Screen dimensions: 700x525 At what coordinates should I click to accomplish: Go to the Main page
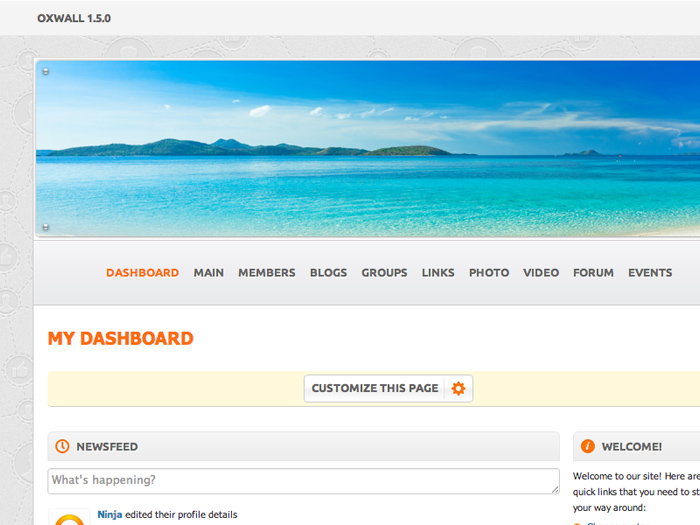209,273
